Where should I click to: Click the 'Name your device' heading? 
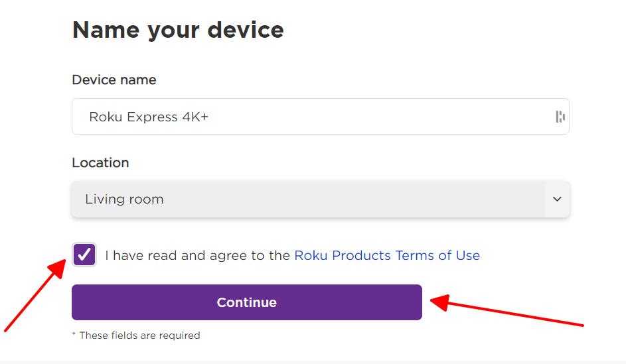(178, 30)
